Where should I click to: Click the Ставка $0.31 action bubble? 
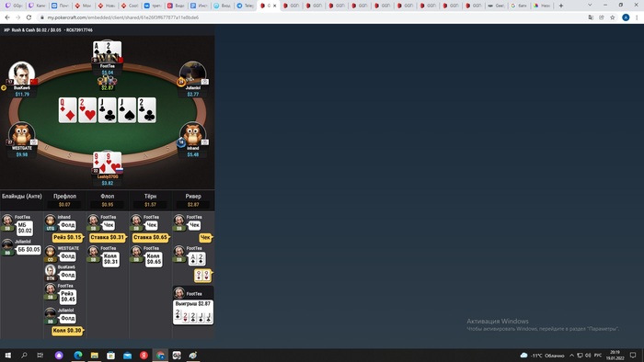[108, 237]
